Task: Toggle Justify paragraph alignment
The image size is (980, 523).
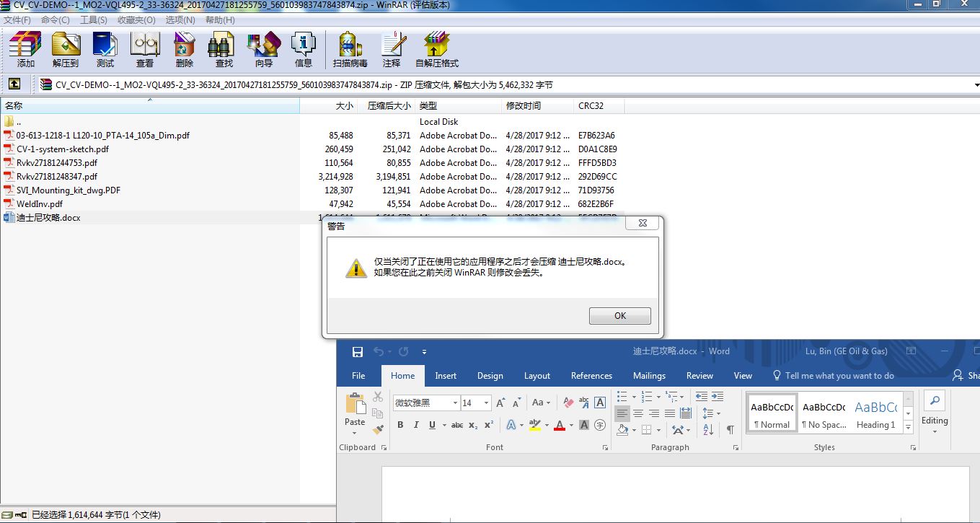Action: click(x=669, y=413)
